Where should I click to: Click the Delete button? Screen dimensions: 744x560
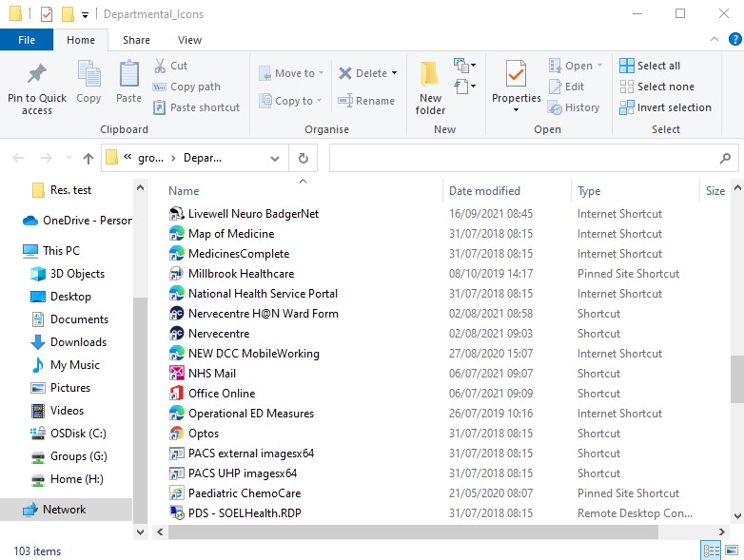click(363, 73)
